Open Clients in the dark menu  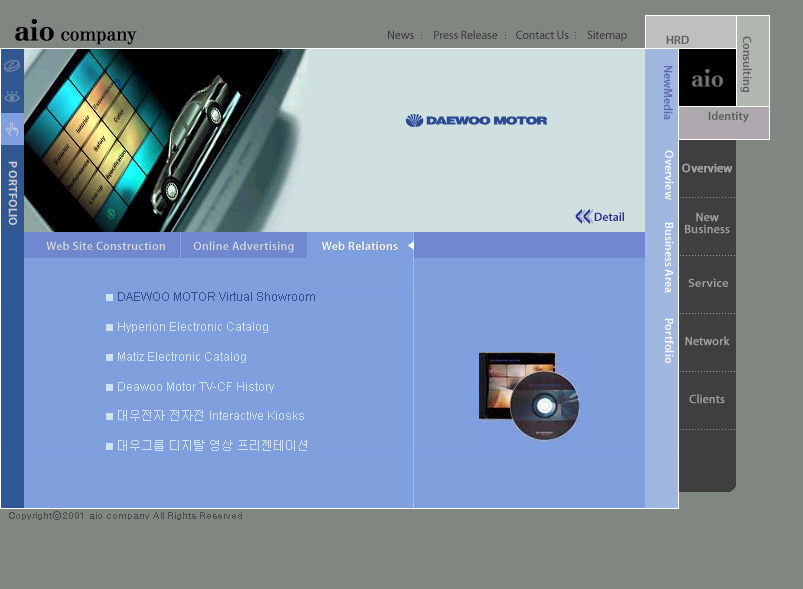coord(707,399)
